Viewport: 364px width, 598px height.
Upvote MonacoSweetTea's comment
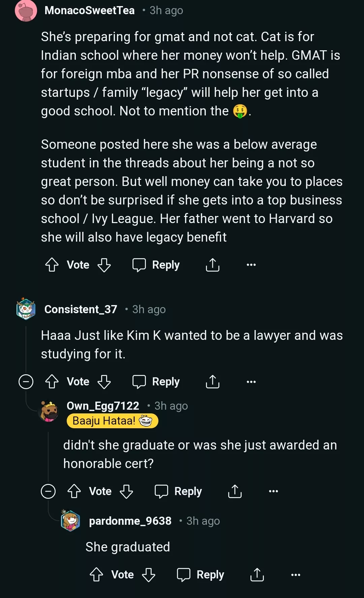[x=52, y=265]
